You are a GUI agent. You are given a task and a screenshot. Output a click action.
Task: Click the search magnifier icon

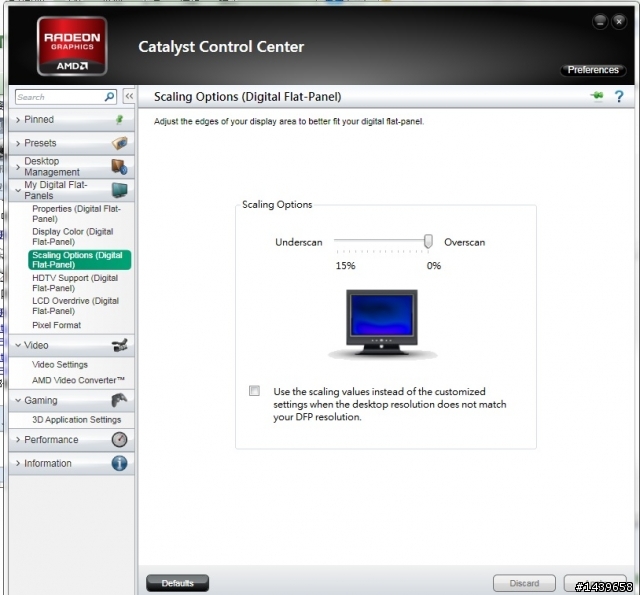click(x=109, y=97)
